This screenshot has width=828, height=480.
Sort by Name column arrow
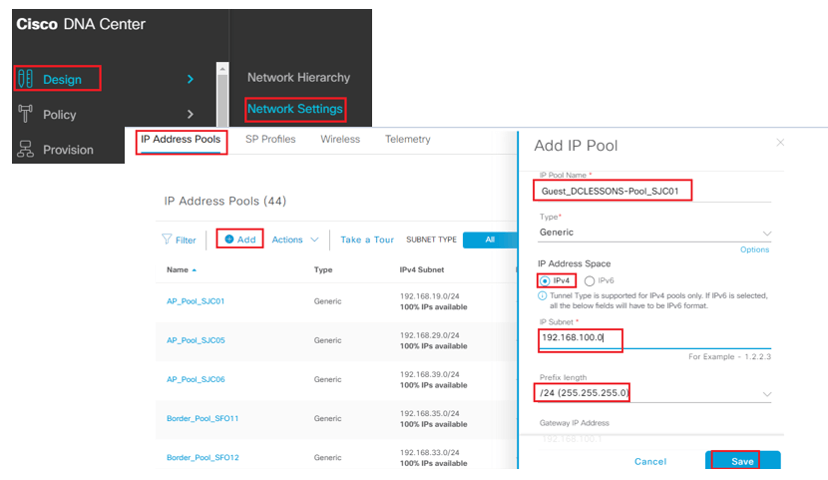(x=194, y=270)
